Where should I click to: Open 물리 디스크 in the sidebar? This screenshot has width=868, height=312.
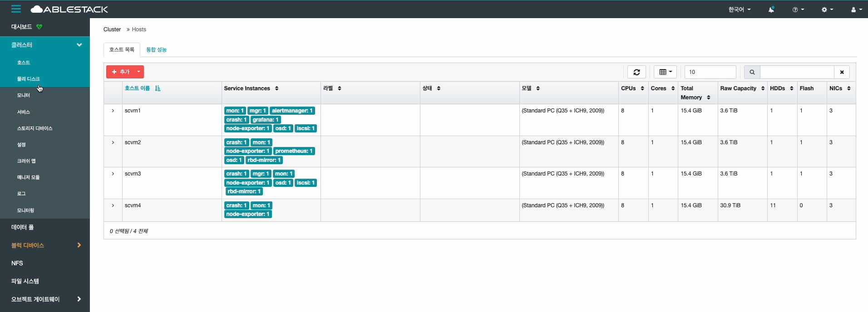pos(28,79)
